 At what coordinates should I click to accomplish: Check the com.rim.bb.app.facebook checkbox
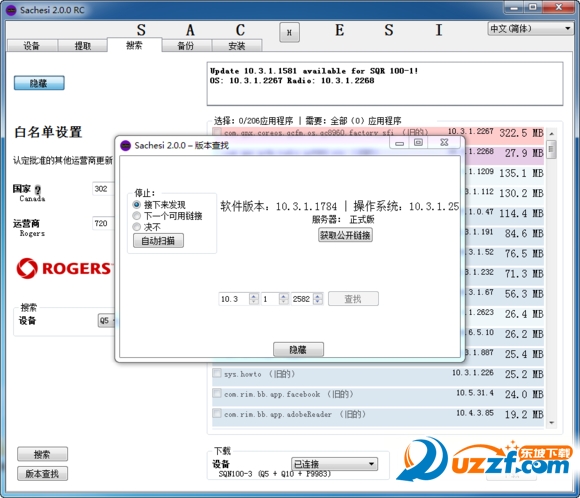tap(217, 393)
